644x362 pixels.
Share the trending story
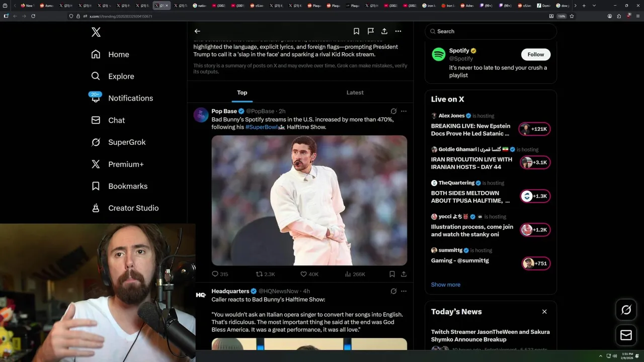click(384, 31)
